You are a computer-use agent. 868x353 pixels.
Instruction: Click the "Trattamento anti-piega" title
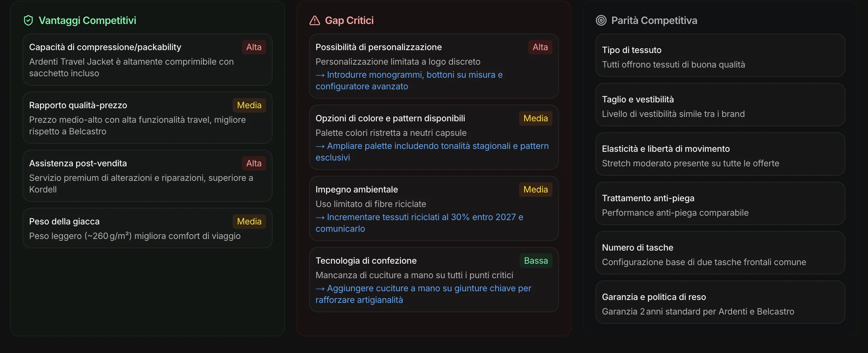point(648,198)
